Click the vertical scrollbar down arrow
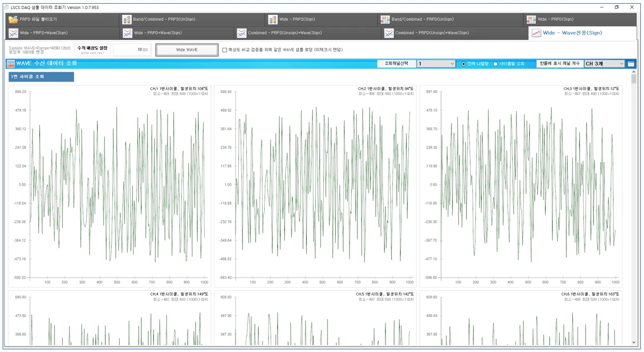644x352 pixels. 633,342
